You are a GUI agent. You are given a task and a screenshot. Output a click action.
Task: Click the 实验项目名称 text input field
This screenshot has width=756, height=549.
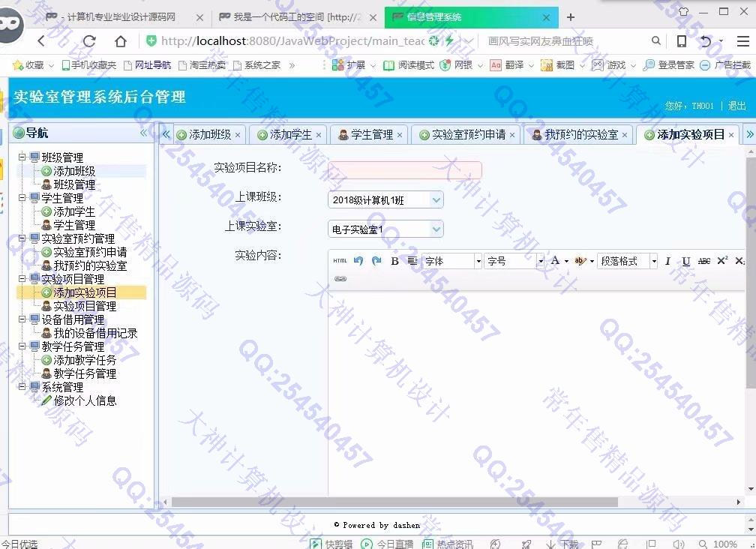click(404, 170)
